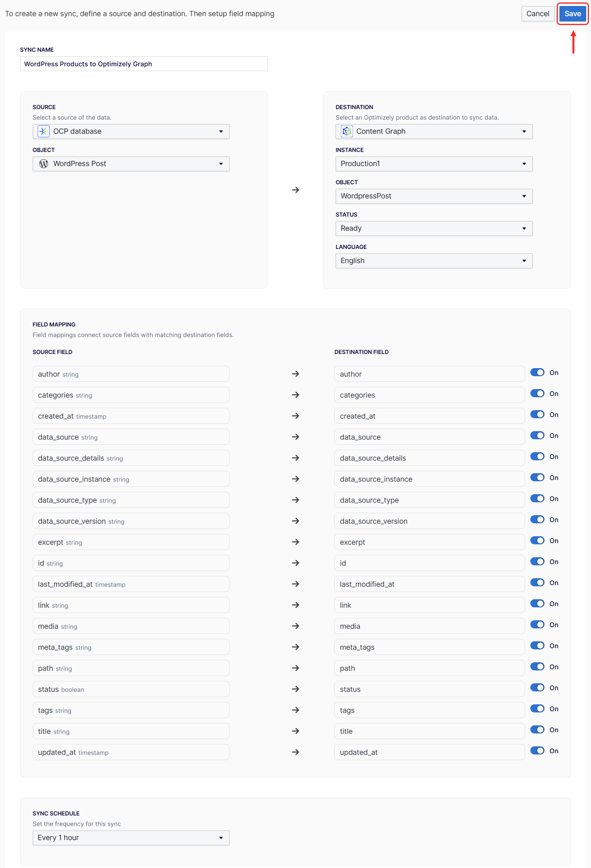Click the mapping arrow for excerpt field
The width and height of the screenshot is (591, 868).
click(x=295, y=542)
